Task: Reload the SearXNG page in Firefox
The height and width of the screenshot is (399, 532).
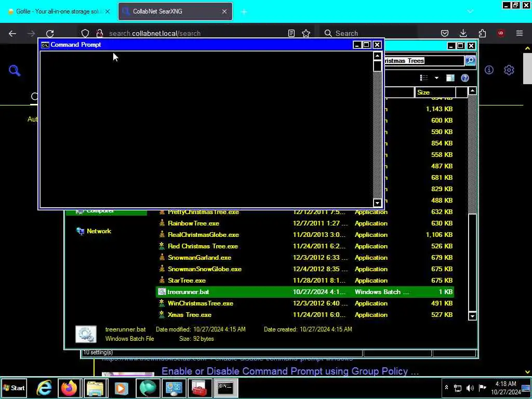Action: point(50,33)
